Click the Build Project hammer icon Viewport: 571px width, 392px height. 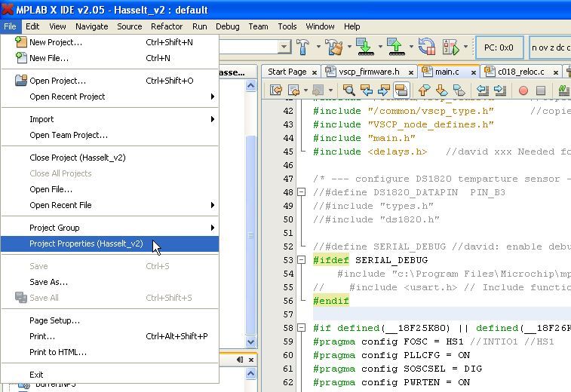point(302,47)
